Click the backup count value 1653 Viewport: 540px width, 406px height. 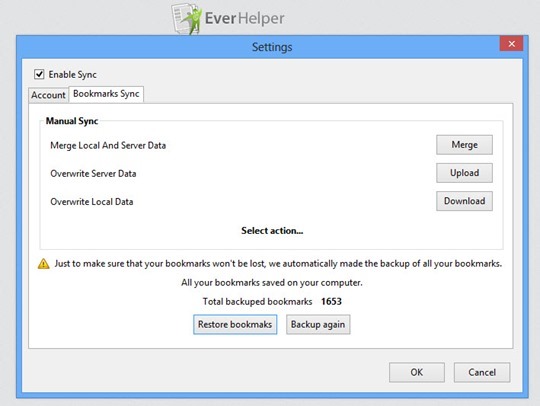(331, 302)
